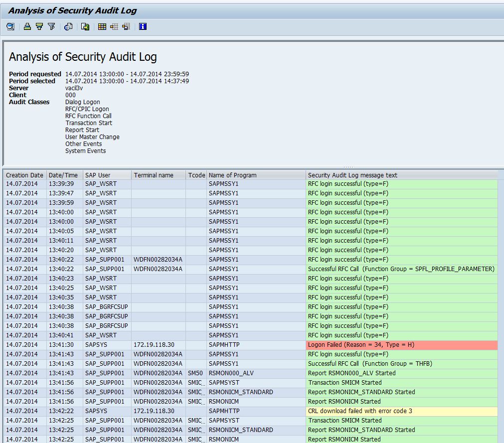Click the SAPMSSY1 program at 13:39:47
Image resolution: width=504 pixels, height=443 pixels.
click(256, 193)
